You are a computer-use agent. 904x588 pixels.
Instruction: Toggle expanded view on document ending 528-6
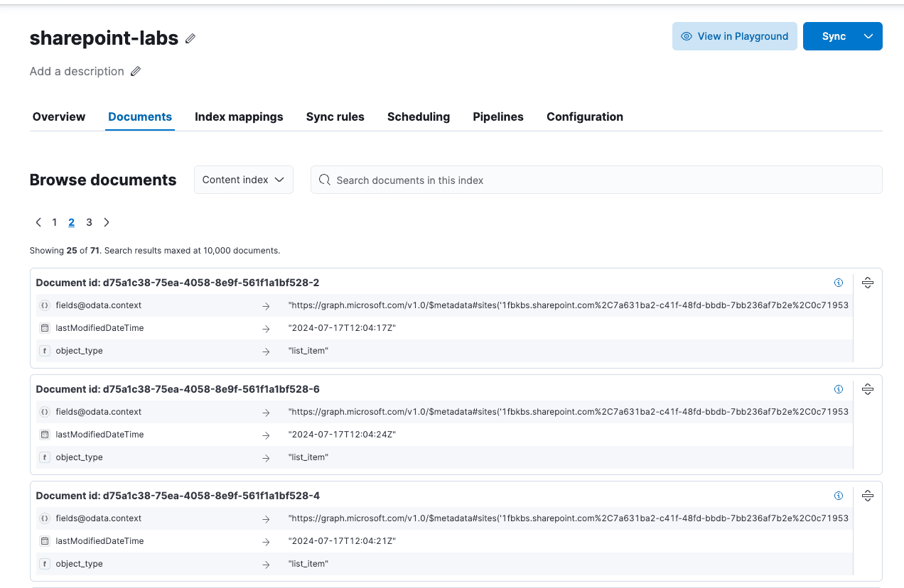pyautogui.click(x=868, y=388)
